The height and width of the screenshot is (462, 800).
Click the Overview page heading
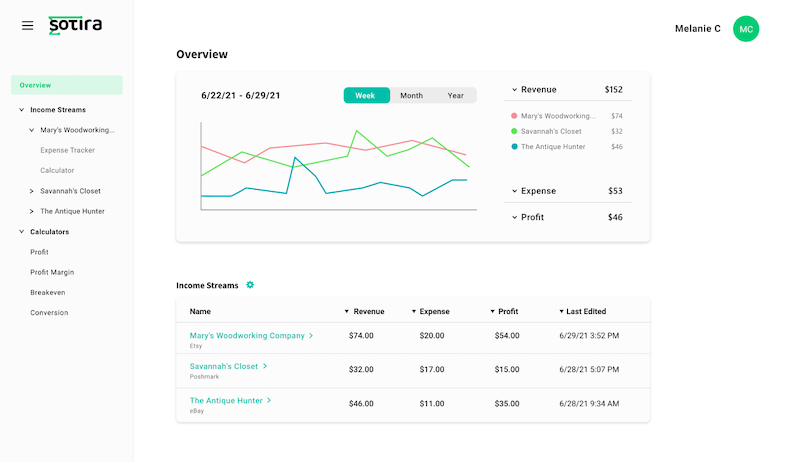tap(202, 54)
